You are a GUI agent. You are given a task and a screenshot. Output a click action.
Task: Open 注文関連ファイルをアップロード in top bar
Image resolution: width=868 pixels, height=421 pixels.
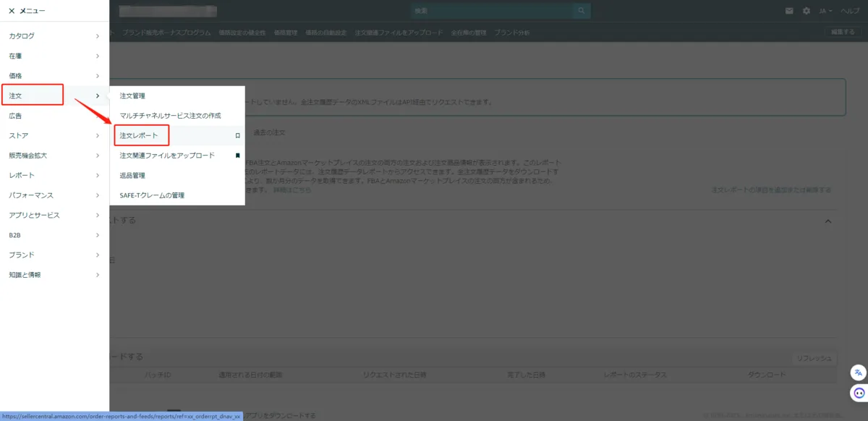(x=399, y=33)
